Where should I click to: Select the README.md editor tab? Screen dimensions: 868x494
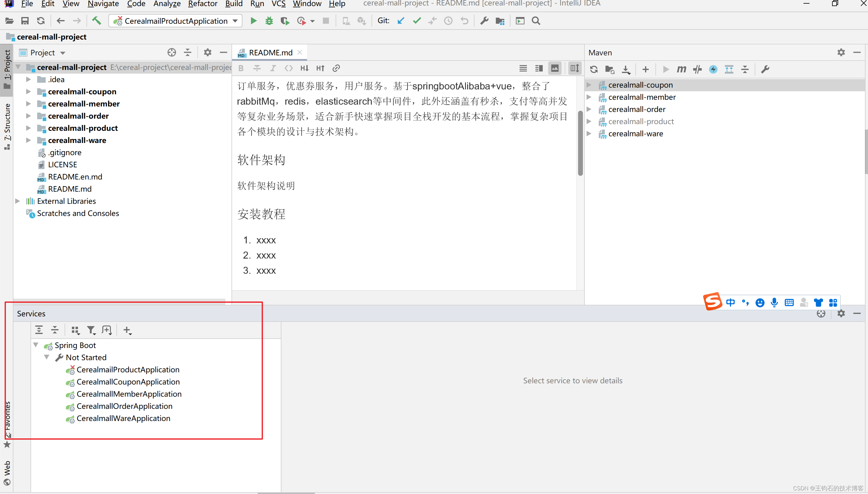click(270, 53)
